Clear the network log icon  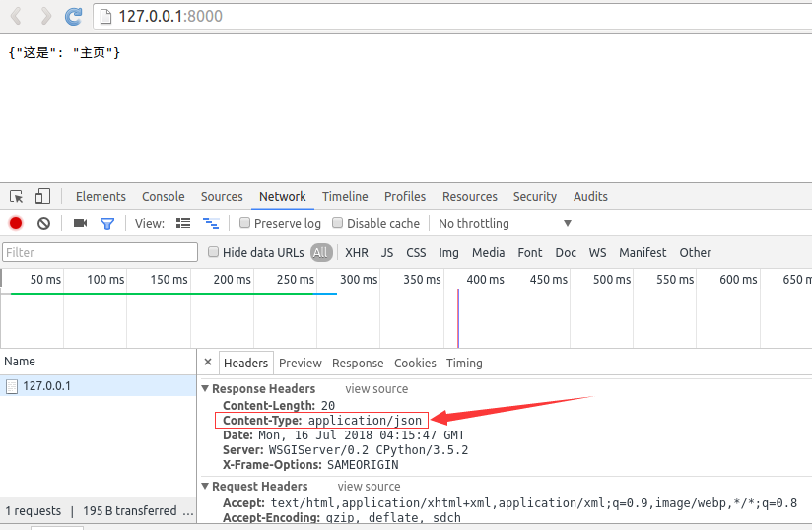pos(44,223)
